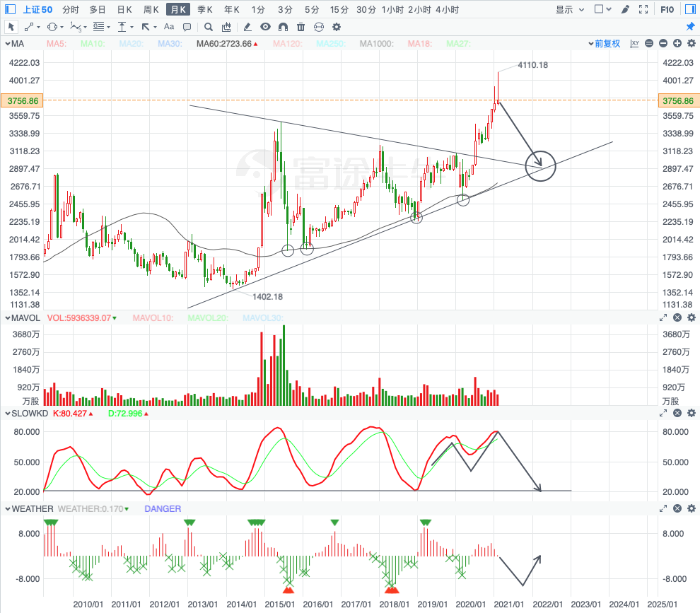Click the 上证50 index name

[37, 9]
